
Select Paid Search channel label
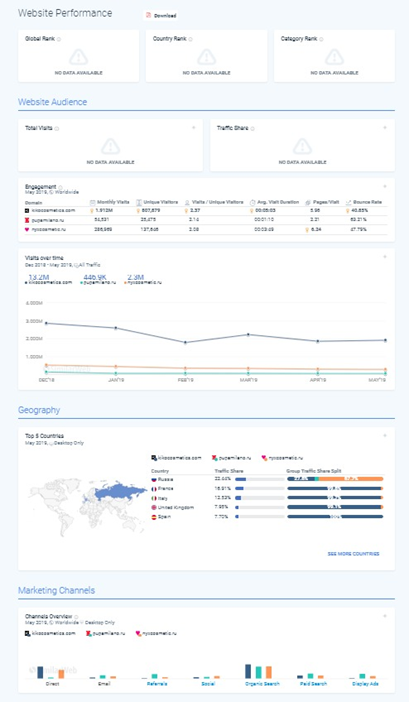pyautogui.click(x=313, y=684)
